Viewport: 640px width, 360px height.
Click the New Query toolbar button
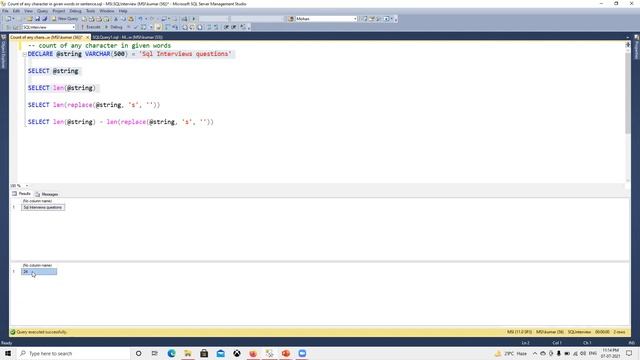65,19
